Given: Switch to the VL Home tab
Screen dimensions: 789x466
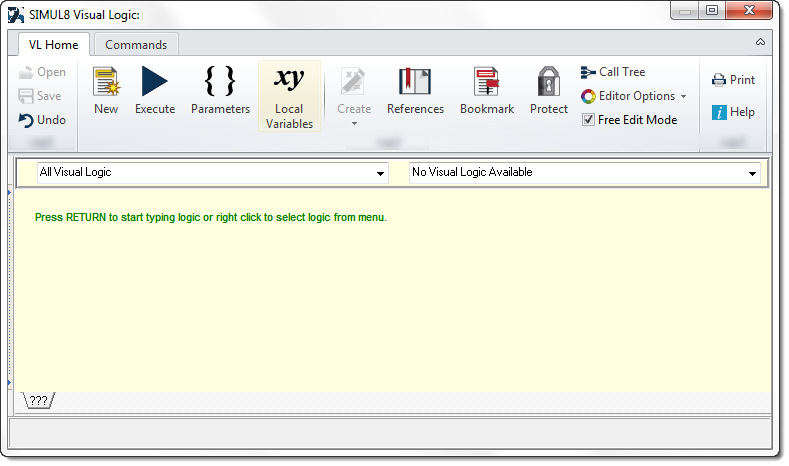Looking at the screenshot, I should tap(53, 45).
